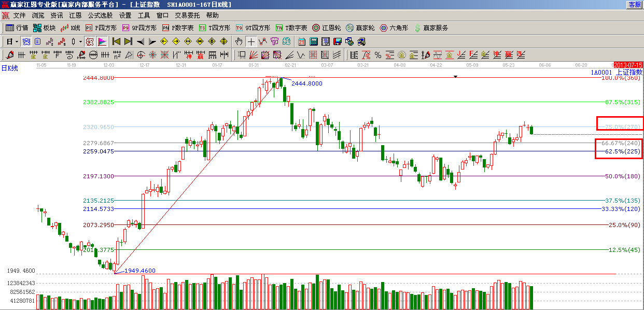Open the 江恩 menu
Image resolution: width=644 pixels, height=310 pixels.
pos(76,16)
